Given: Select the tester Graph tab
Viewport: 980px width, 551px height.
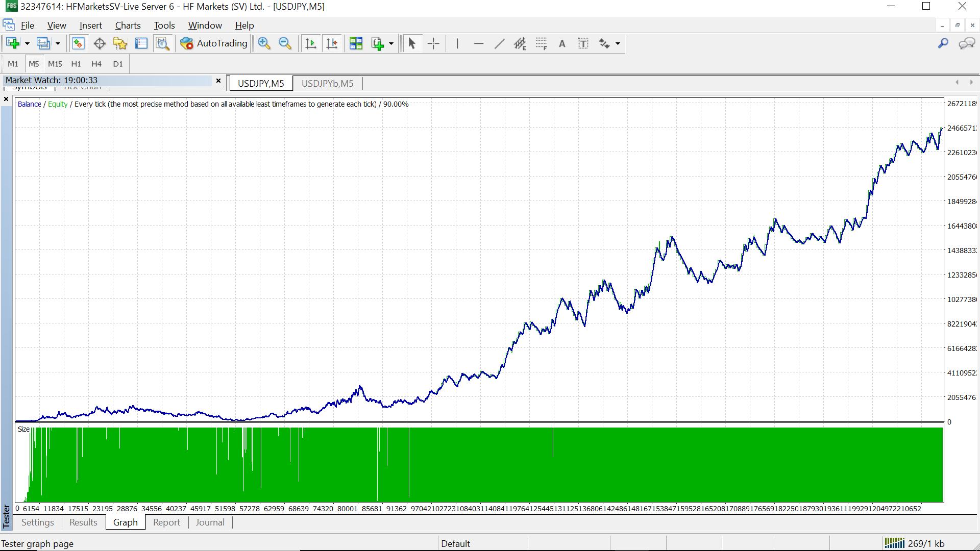Looking at the screenshot, I should pyautogui.click(x=126, y=522).
